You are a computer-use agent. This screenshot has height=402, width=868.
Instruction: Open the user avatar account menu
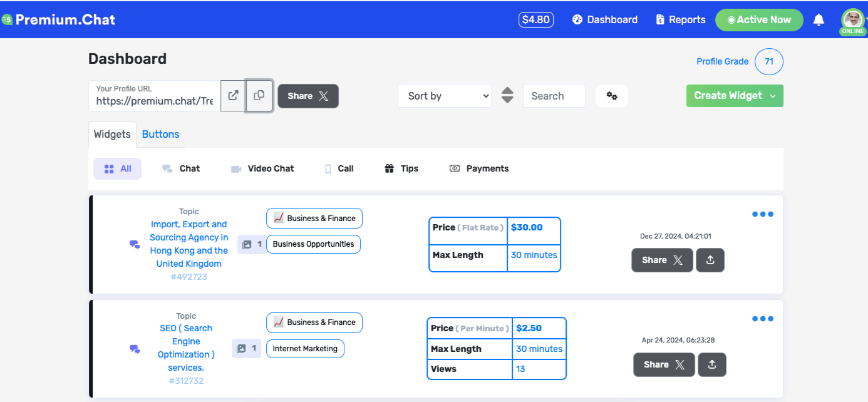coord(852,20)
